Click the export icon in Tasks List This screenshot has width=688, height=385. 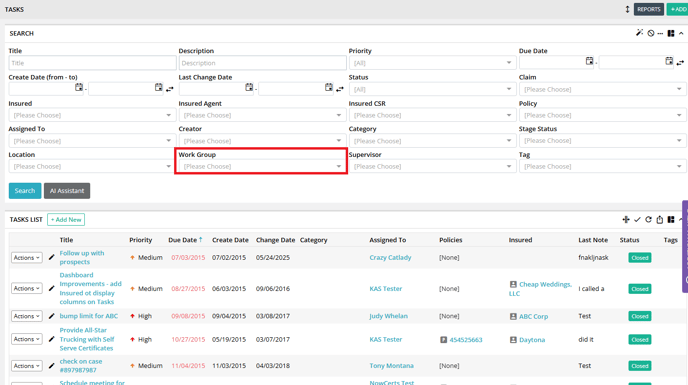659,219
